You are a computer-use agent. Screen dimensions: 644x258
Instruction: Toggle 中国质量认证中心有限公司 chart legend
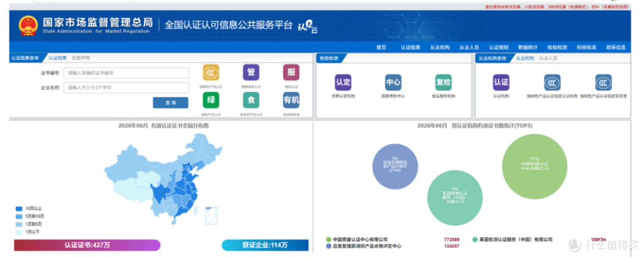point(357,240)
